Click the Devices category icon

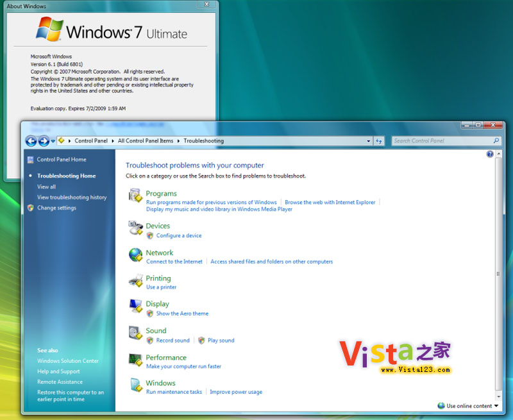click(135, 228)
